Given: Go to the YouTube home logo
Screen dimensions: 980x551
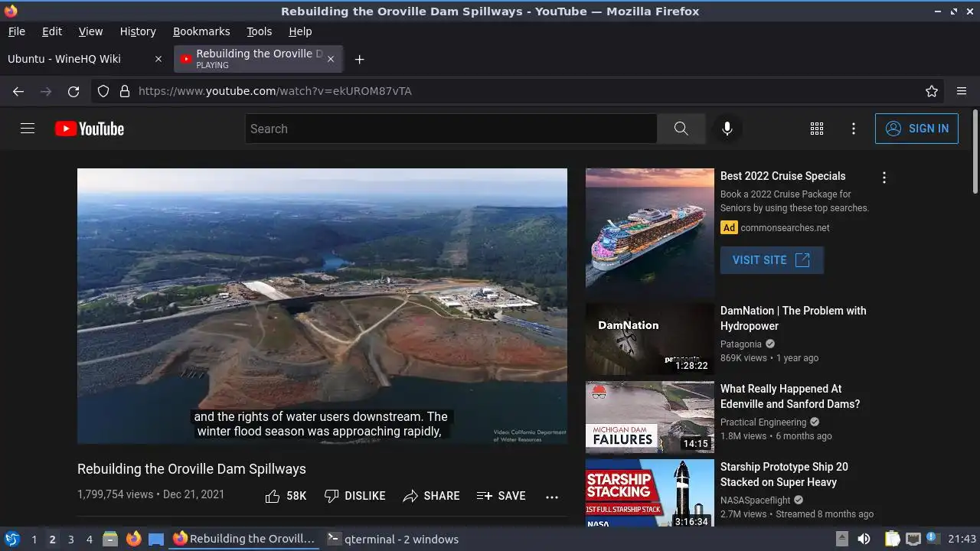Looking at the screenshot, I should pyautogui.click(x=90, y=129).
